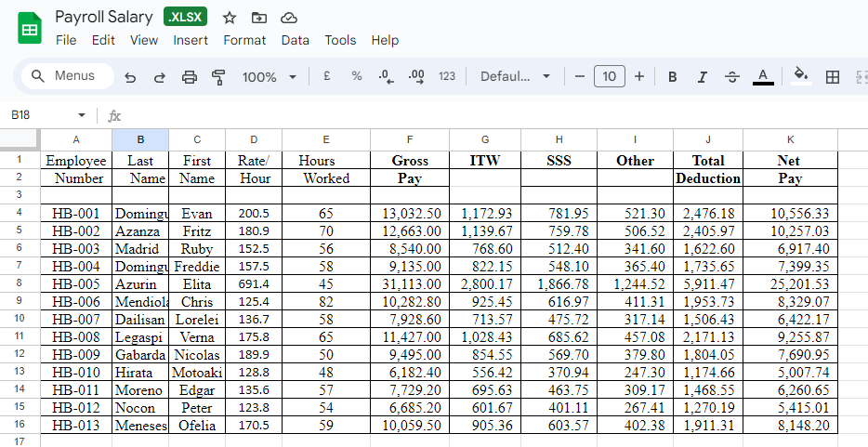Open the Default font dropdown

(516, 76)
